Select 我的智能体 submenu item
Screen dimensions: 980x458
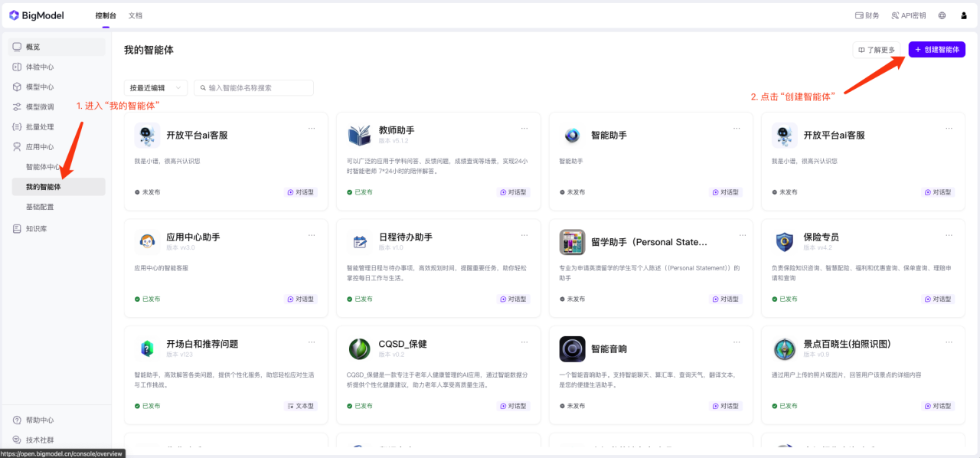pos(59,187)
